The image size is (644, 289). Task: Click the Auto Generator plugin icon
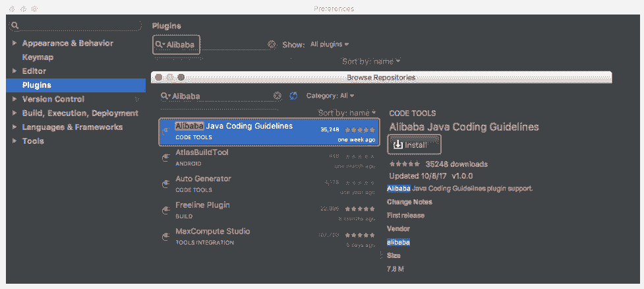point(166,184)
